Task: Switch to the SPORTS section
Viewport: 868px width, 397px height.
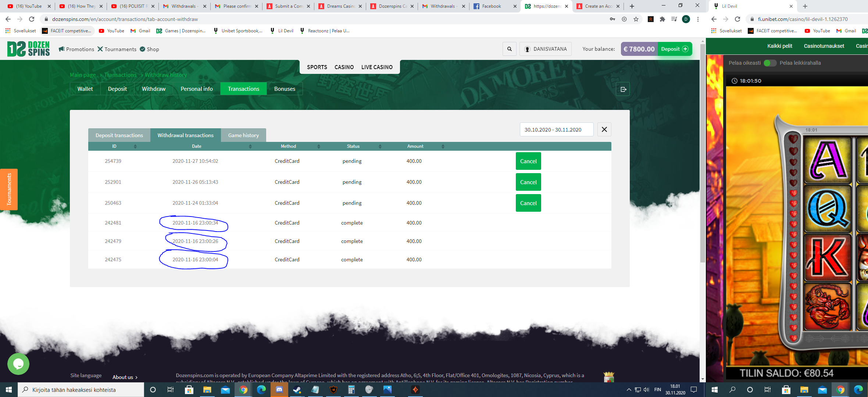Action: click(317, 67)
